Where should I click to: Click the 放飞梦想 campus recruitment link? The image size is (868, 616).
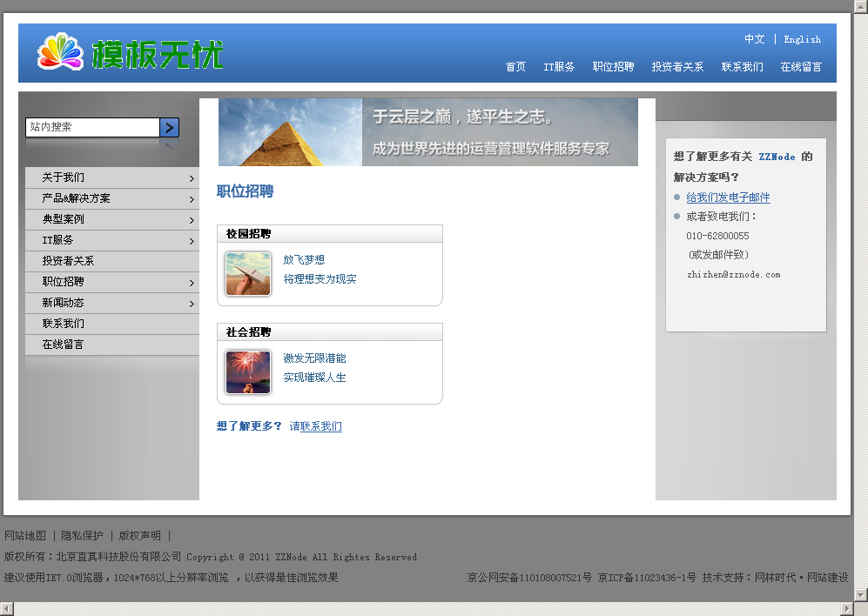(304, 259)
